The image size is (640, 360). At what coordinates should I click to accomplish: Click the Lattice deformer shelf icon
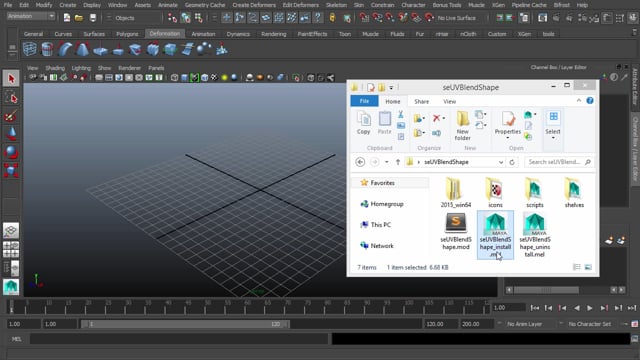tap(30, 49)
